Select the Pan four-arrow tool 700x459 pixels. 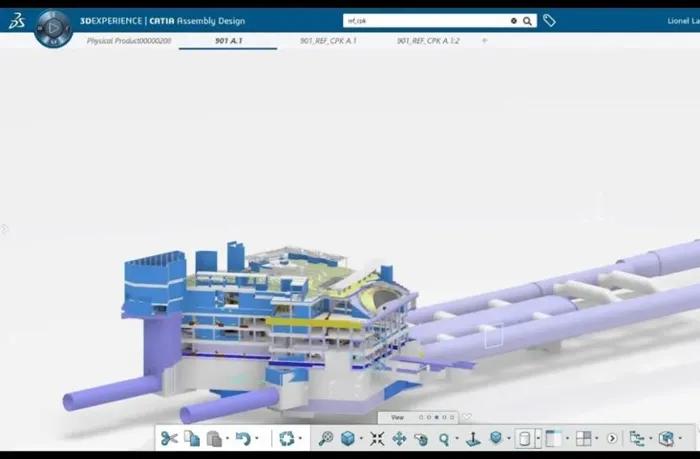point(399,438)
